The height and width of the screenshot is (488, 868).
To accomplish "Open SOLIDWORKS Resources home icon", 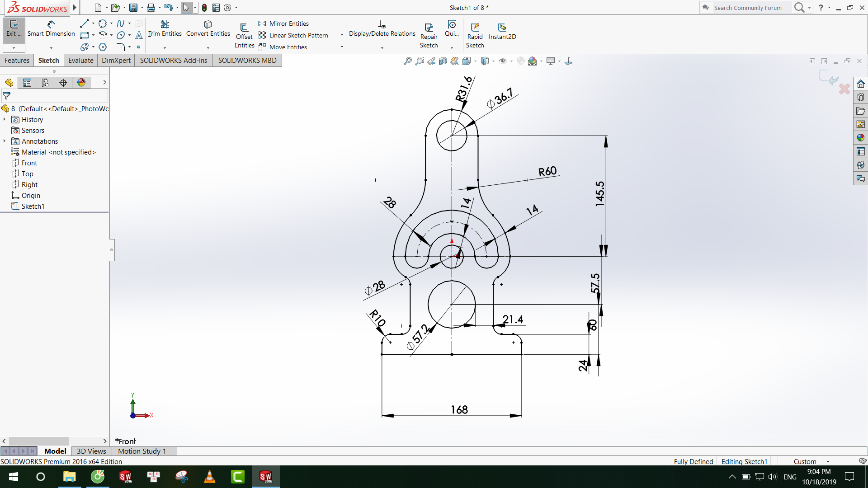I will pyautogui.click(x=861, y=84).
